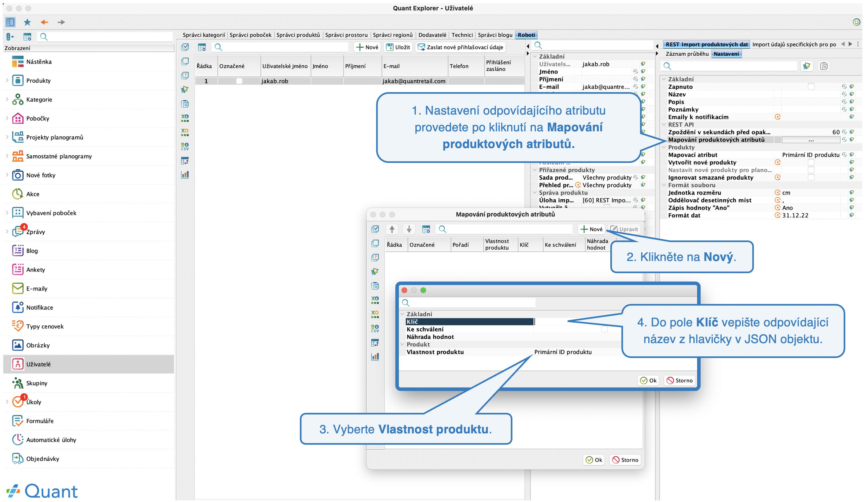Open Záznam průběhu tab

[687, 54]
